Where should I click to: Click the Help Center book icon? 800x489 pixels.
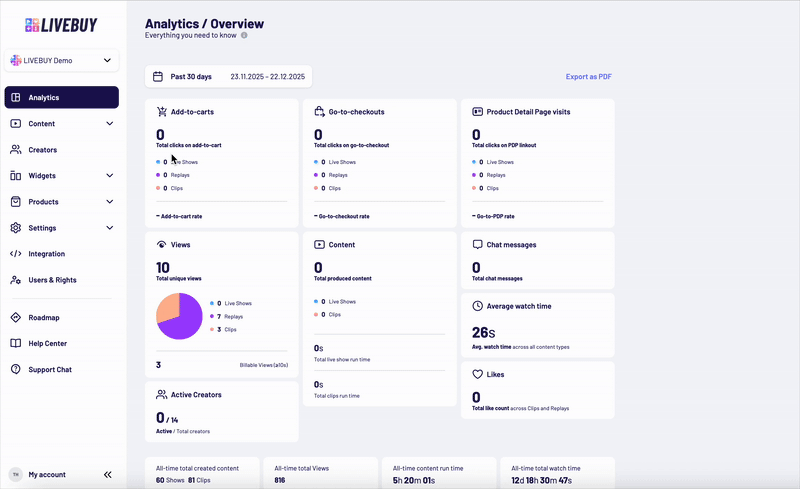(x=16, y=344)
